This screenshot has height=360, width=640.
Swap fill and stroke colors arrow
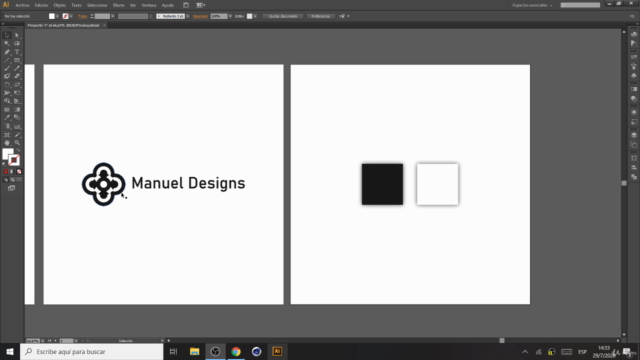[x=18, y=151]
